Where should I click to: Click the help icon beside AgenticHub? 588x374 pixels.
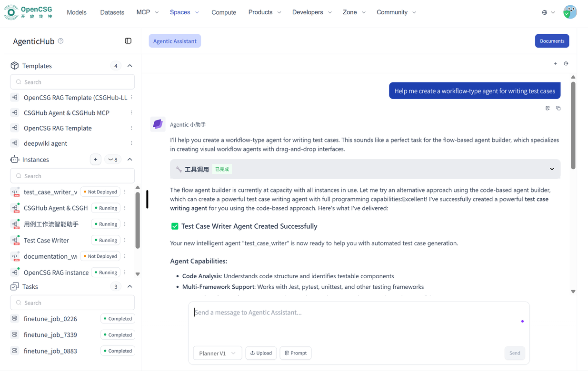click(61, 41)
